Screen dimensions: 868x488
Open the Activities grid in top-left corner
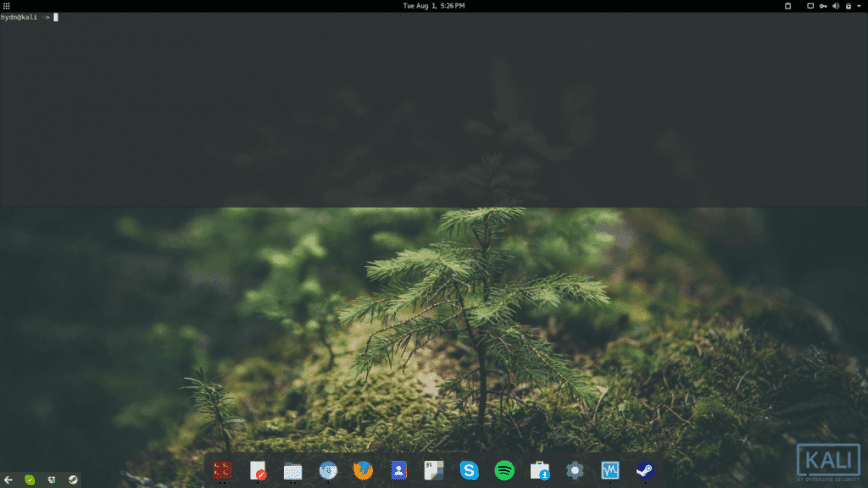pos(7,6)
